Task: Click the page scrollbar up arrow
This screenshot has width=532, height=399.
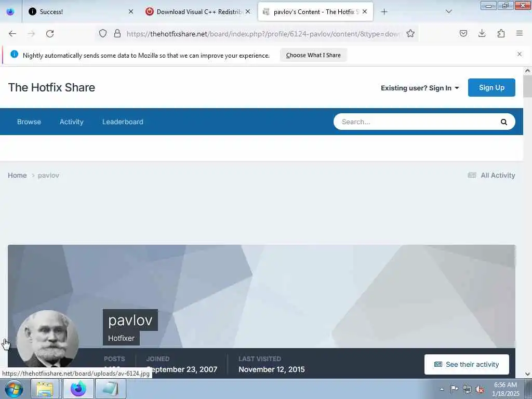Action: pyautogui.click(x=527, y=71)
